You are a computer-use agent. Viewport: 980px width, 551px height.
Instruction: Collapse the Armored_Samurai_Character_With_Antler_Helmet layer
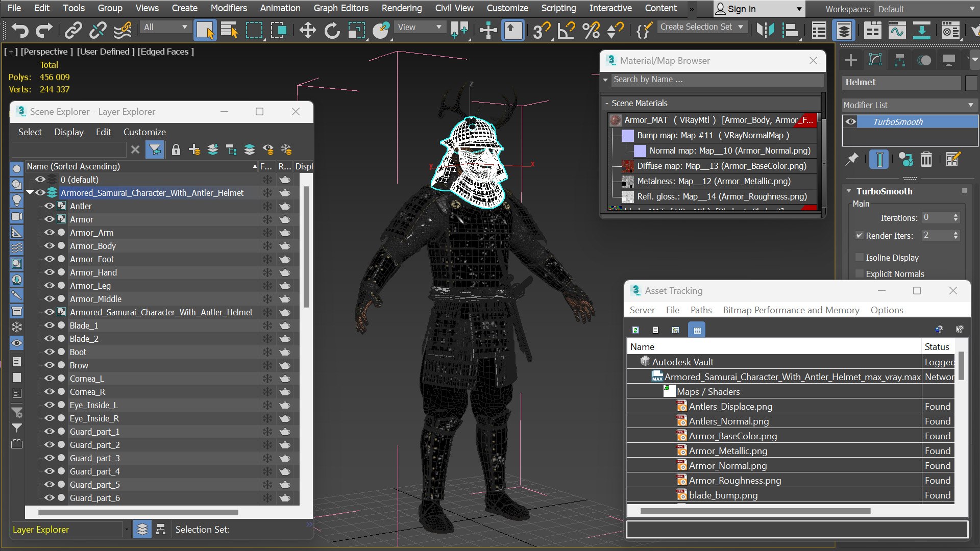pyautogui.click(x=30, y=193)
